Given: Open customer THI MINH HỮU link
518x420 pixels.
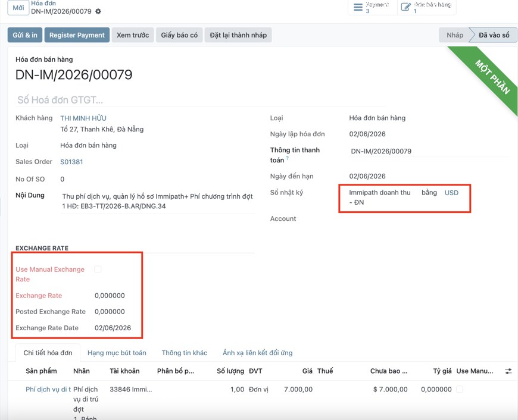Looking at the screenshot, I should 83,118.
